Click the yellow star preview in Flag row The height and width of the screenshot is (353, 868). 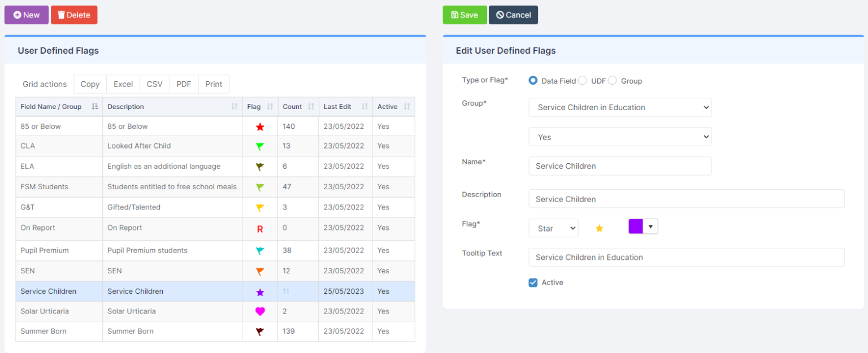(599, 228)
